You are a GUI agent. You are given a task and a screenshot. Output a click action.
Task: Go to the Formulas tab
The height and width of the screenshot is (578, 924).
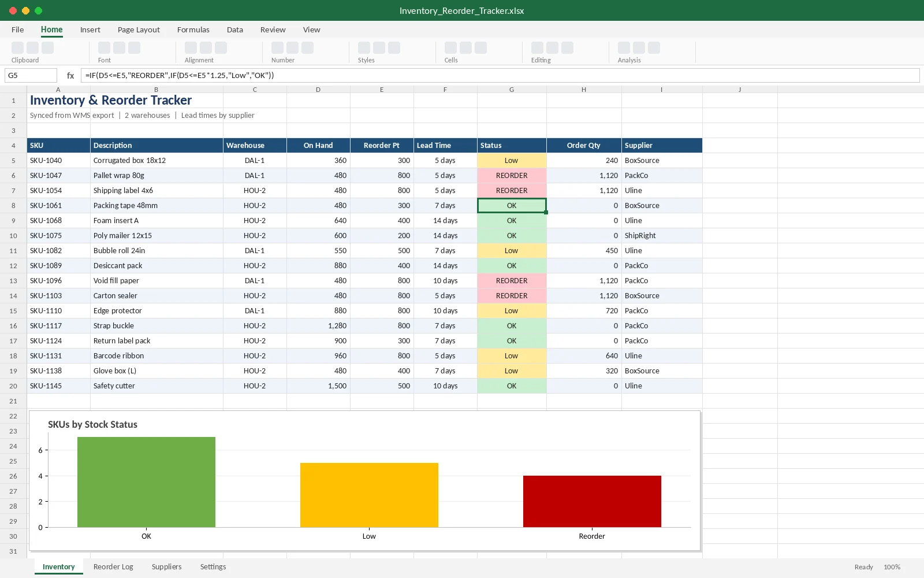point(193,29)
